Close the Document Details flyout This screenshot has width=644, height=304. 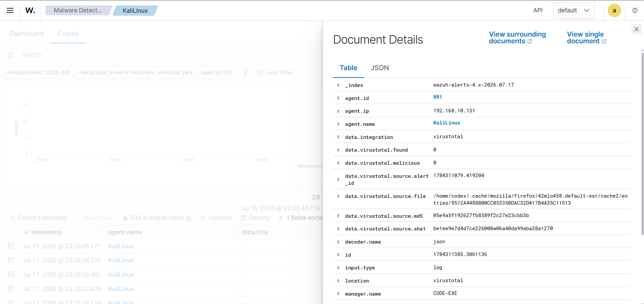tap(636, 29)
